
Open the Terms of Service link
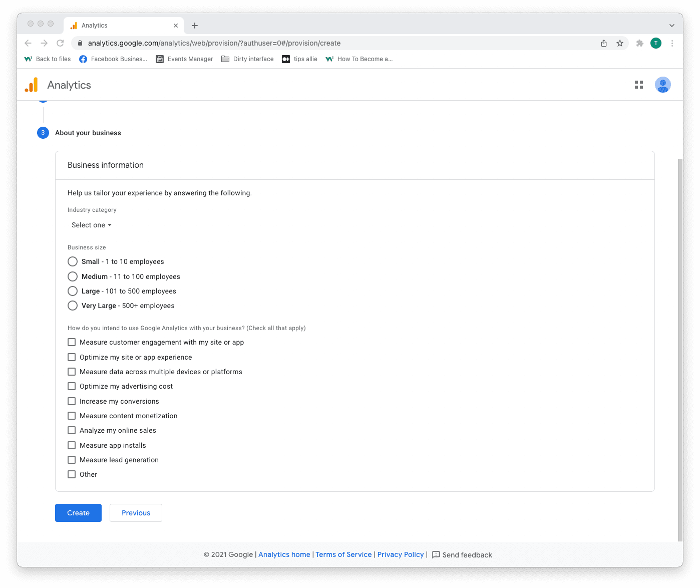click(343, 554)
